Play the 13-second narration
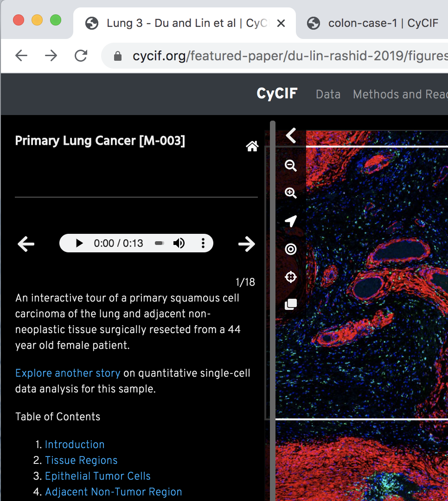 (78, 243)
